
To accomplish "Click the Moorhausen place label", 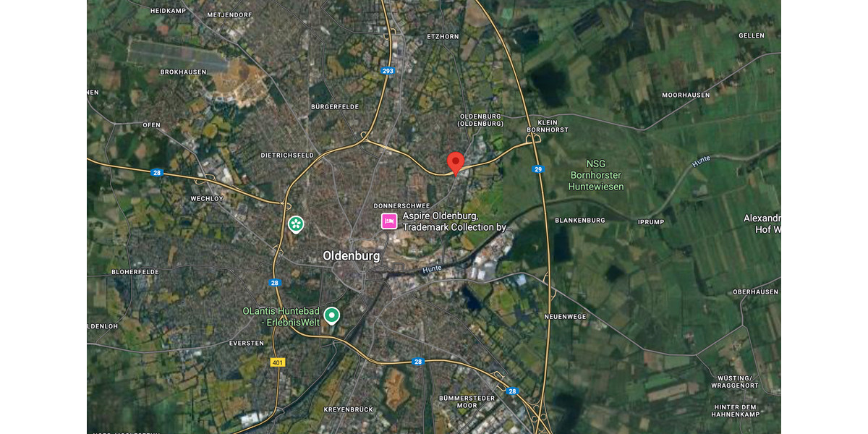I will [x=686, y=95].
